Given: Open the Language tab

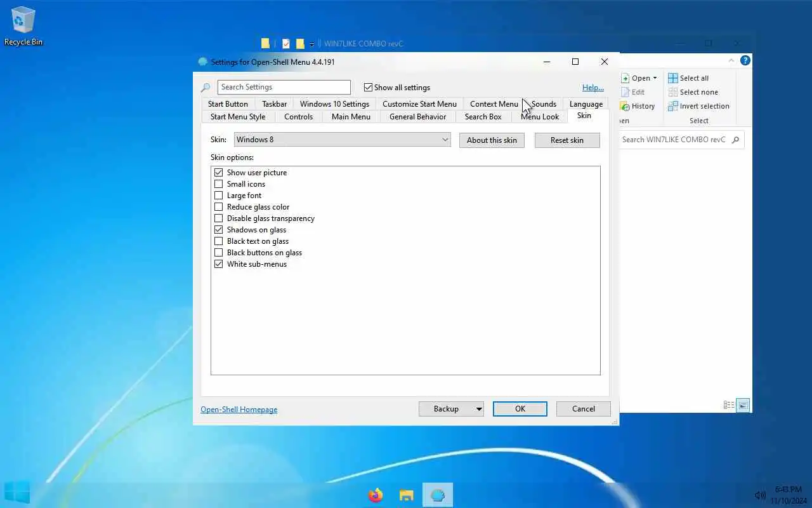Looking at the screenshot, I should (586, 104).
